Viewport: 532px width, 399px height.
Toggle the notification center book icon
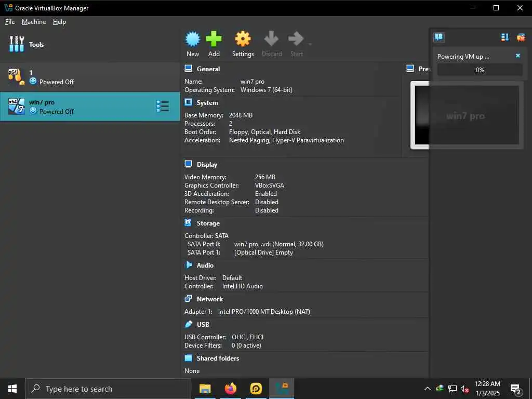(x=438, y=37)
